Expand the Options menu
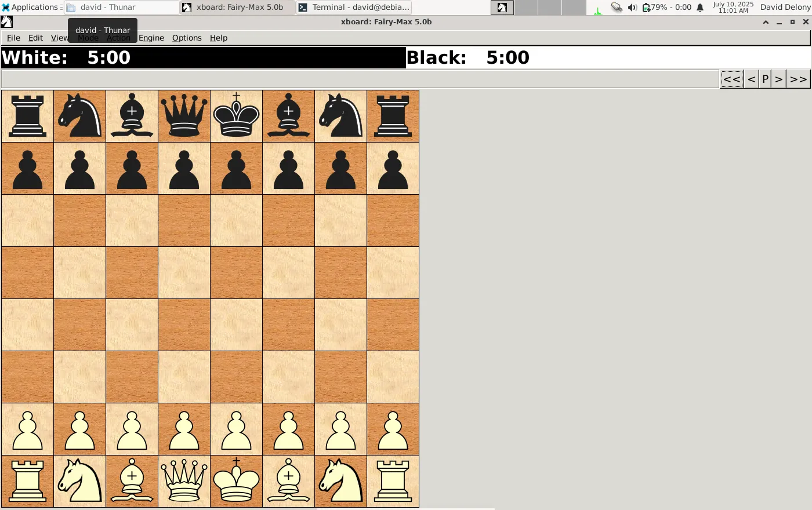The height and width of the screenshot is (510, 812). 187,38
